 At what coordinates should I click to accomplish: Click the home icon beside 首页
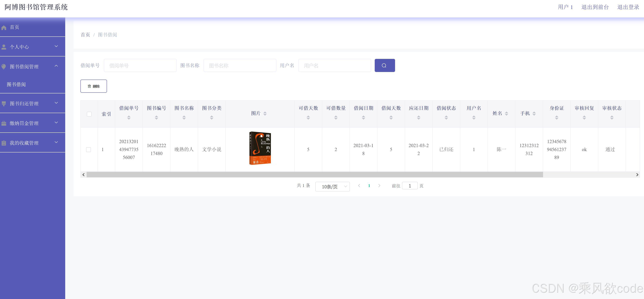(x=4, y=27)
